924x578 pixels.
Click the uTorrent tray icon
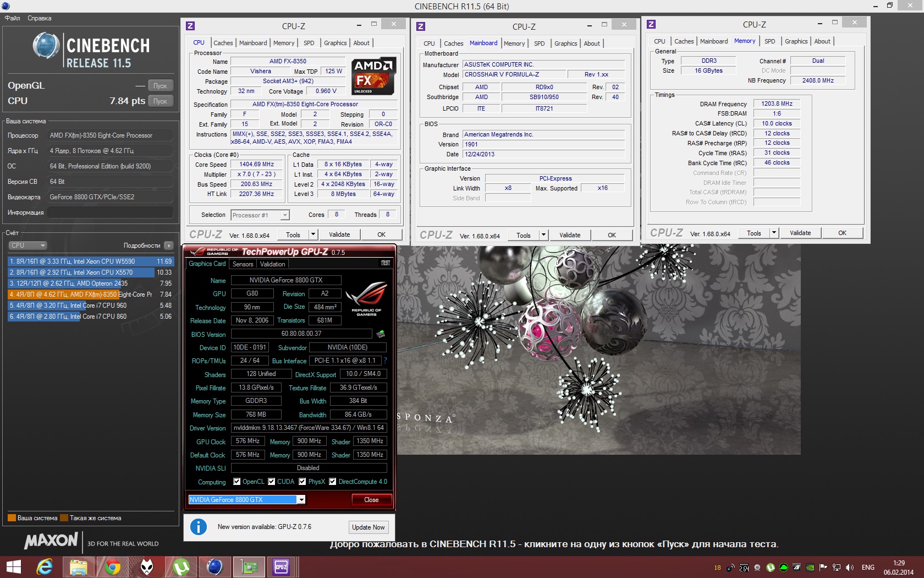[x=771, y=568]
